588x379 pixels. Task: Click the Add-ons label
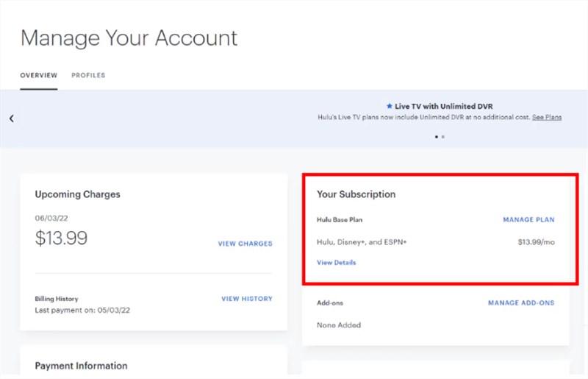tap(330, 302)
